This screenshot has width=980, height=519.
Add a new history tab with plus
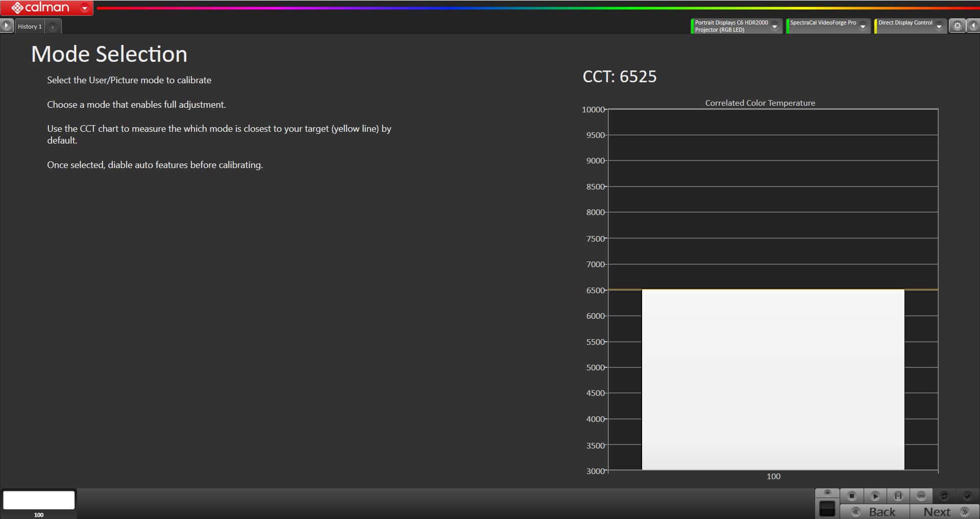point(53,27)
